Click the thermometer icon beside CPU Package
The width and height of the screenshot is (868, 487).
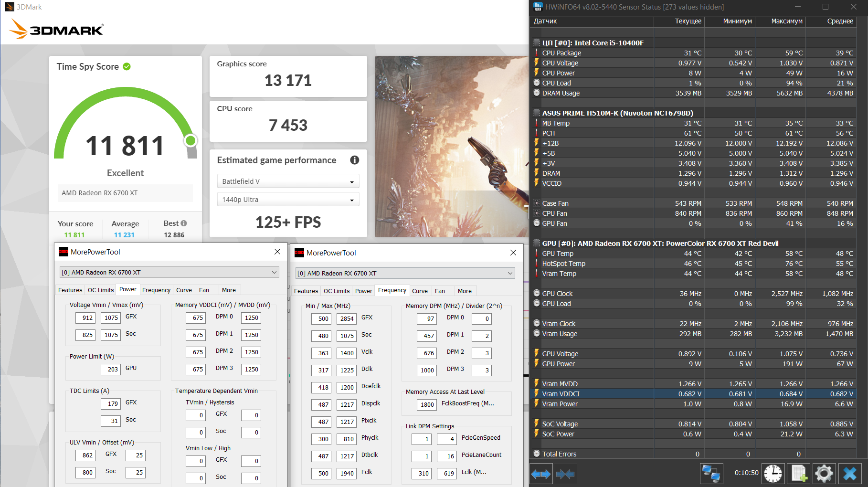(x=537, y=53)
